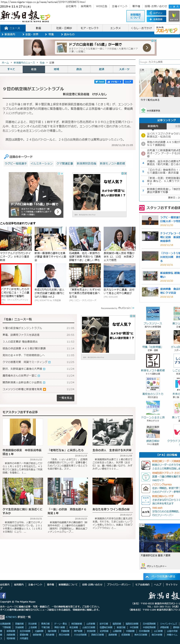Expand the 全国・世界 submenu item

coord(31,35)
